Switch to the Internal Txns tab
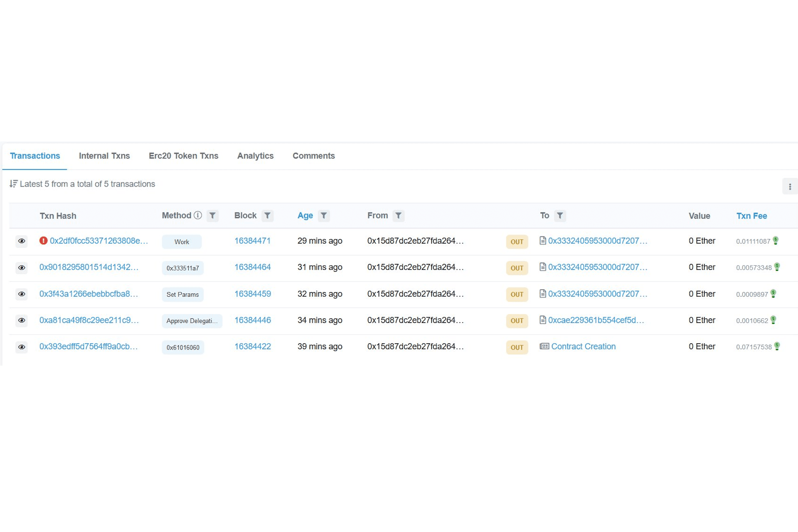 coord(104,156)
